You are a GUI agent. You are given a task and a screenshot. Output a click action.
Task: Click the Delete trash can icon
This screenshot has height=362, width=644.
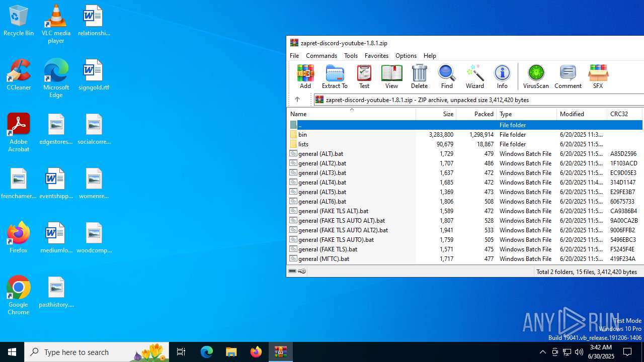tap(419, 77)
